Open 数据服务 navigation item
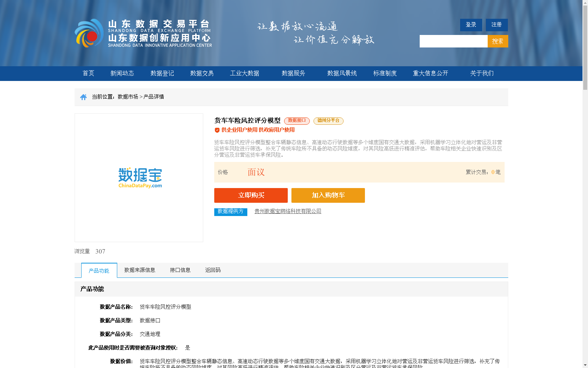Viewport: 588px width, 368px height. coord(294,73)
